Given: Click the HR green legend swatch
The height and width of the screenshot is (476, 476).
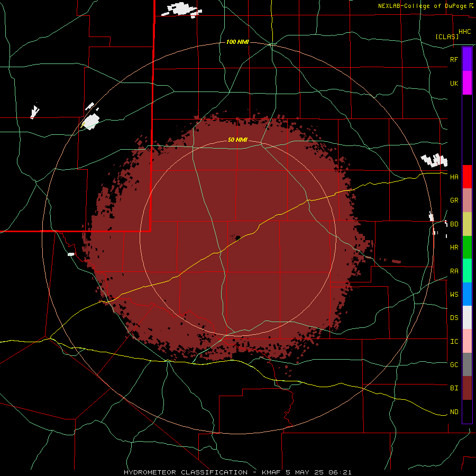Looking at the screenshot, I should (467, 248).
